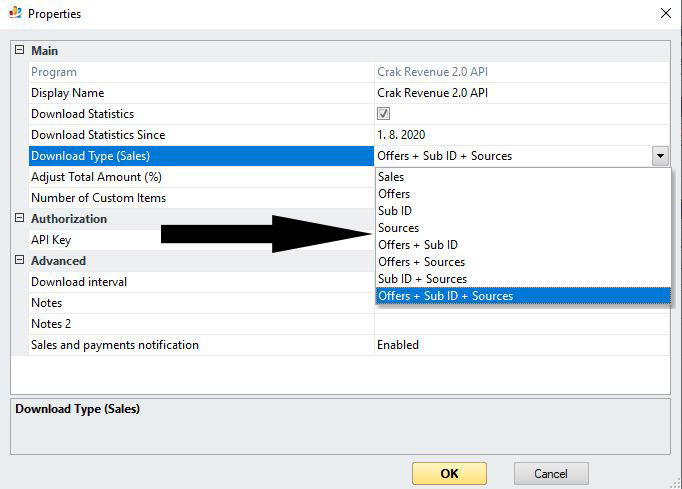Screen dimensions: 682x489
Task: Choose 'Offers + Sub ID' option
Action: coord(523,244)
